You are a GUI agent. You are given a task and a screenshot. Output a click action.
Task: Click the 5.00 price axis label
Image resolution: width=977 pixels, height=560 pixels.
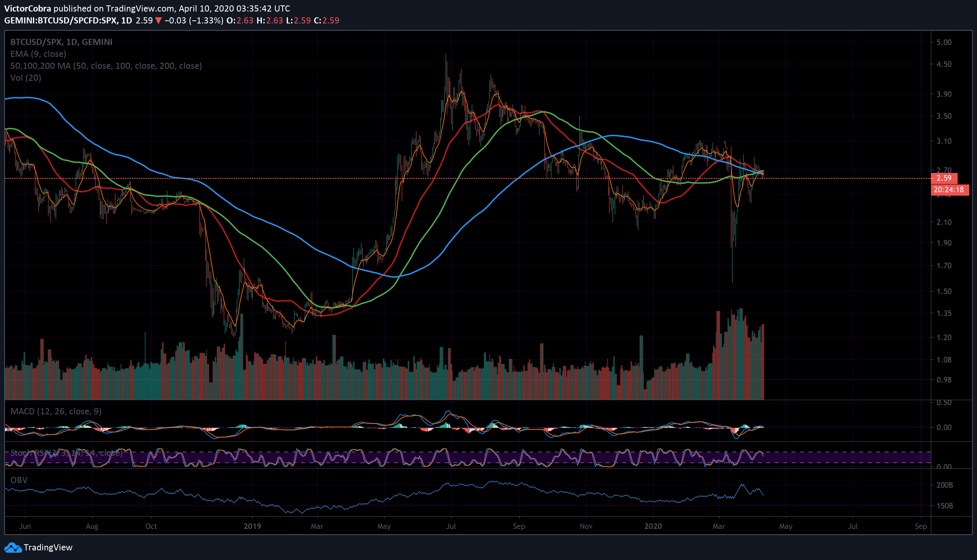click(944, 42)
